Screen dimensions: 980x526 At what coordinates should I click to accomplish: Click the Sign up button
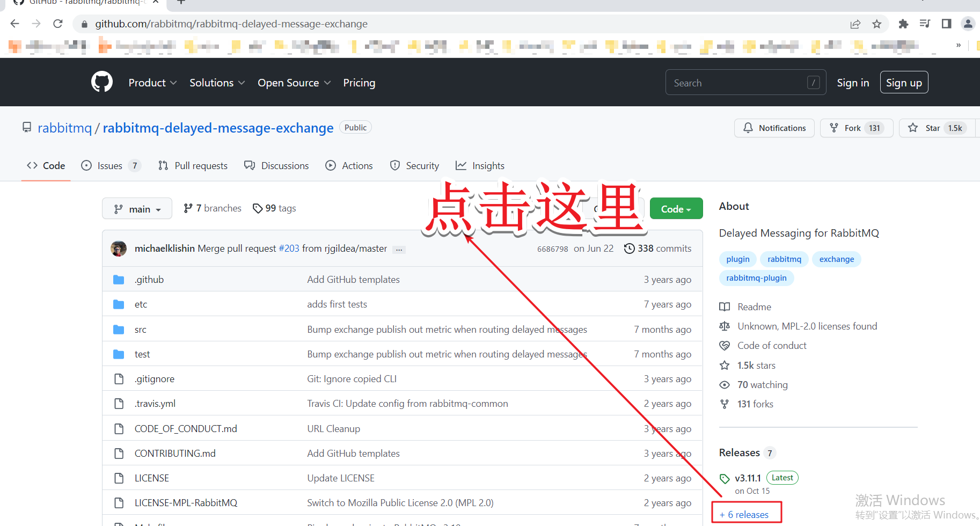click(x=904, y=83)
